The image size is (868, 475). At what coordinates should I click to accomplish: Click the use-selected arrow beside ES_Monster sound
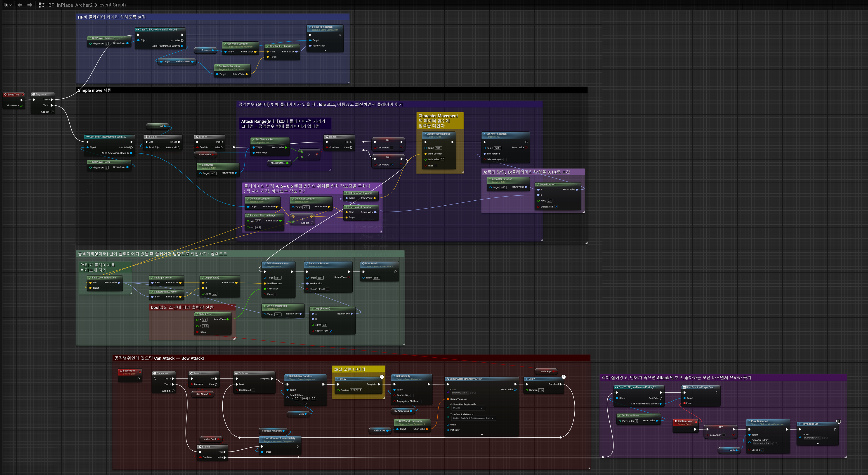tap(823, 438)
